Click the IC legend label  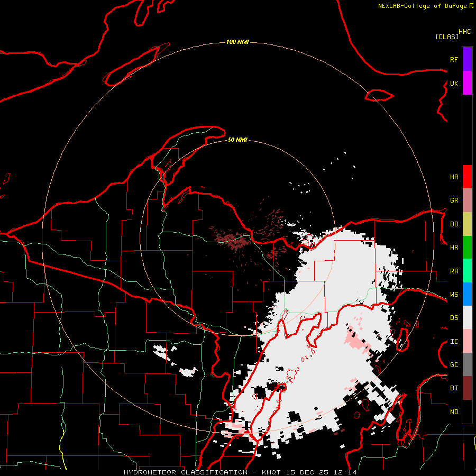tap(454, 342)
